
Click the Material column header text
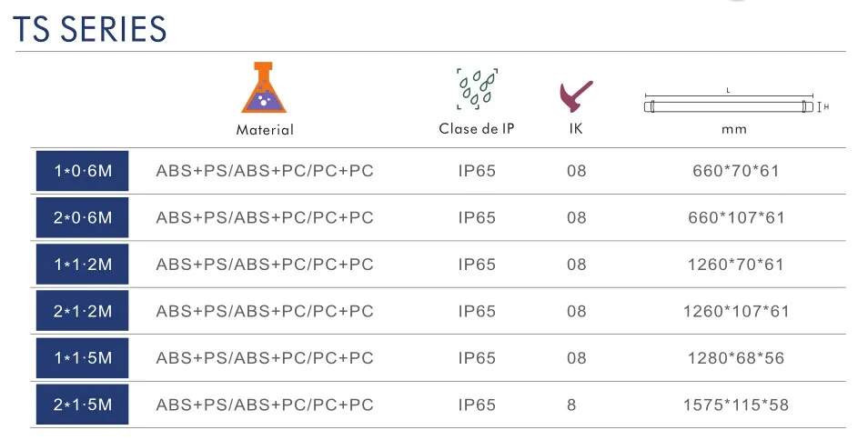point(265,130)
